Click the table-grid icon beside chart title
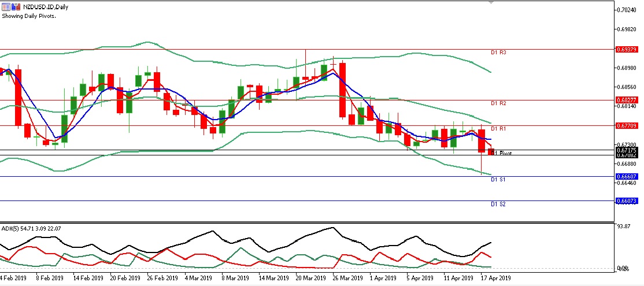Viewport: 644px width, 286px height. 6,6
